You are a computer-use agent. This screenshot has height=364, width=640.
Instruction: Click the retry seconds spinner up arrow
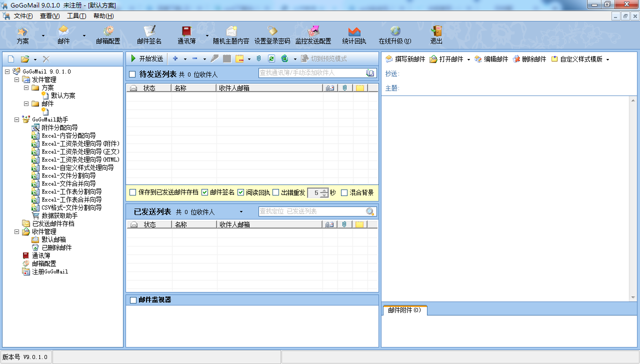click(324, 190)
